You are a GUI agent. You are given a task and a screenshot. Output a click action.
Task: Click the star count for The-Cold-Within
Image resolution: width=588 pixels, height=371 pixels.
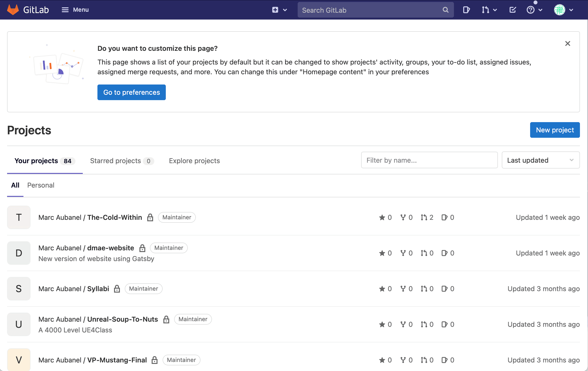[385, 217]
